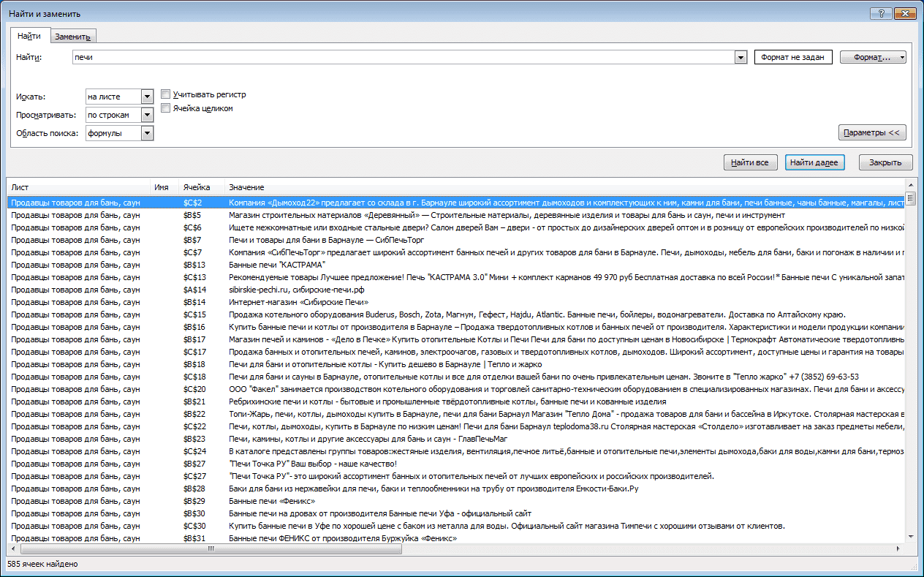Select result 'Интернет-магазин «Сибирские Печи»'
Screen dimensions: 924x577
[456, 302]
